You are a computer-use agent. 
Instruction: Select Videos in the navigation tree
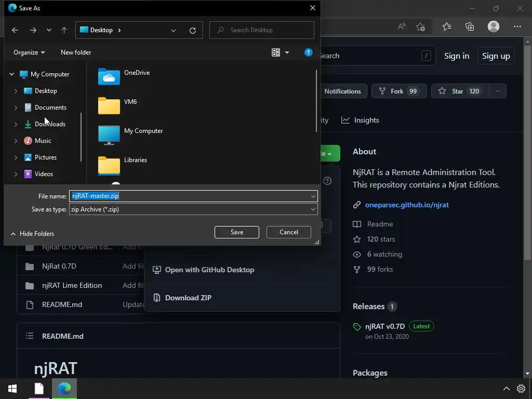click(x=38, y=174)
